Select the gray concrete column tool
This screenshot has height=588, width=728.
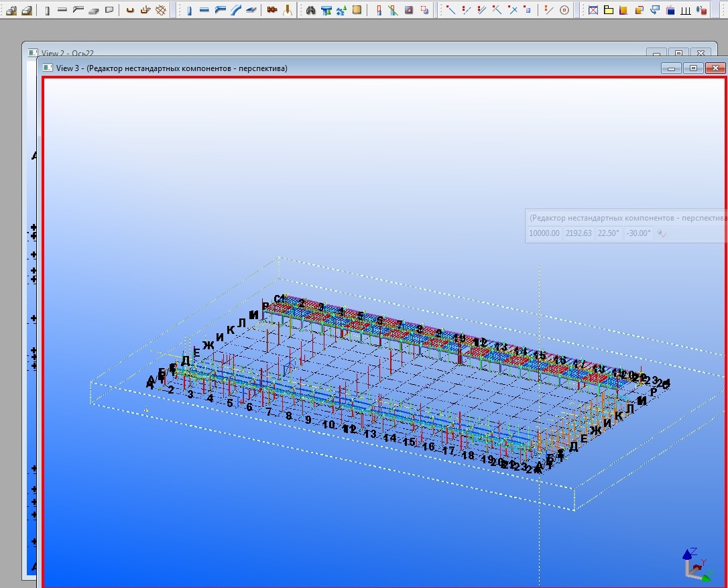(47, 10)
